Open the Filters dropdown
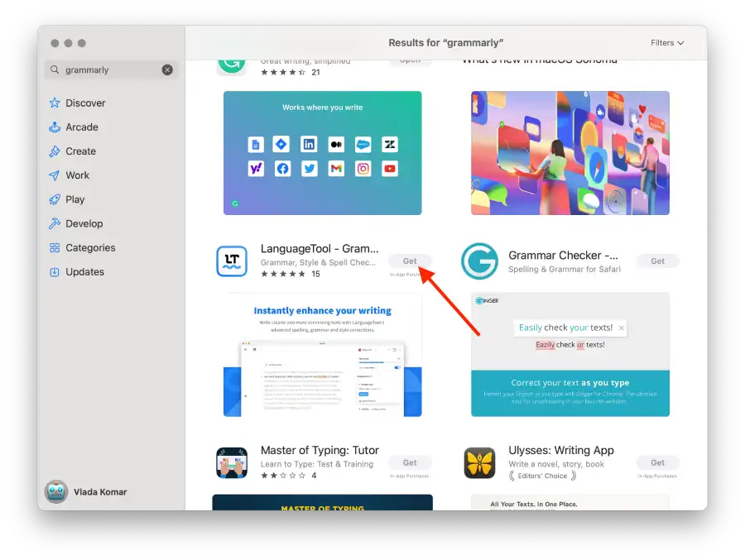745x560 pixels. click(667, 43)
